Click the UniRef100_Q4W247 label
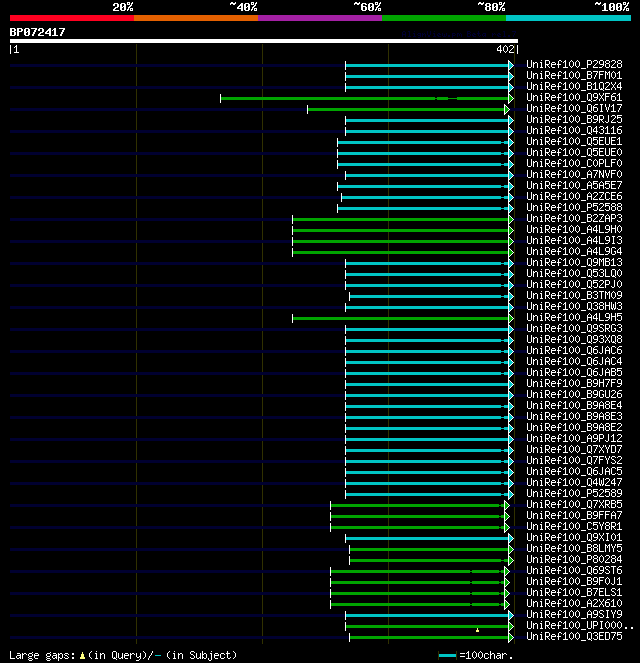Screen dimensions: 640x663 (x=574, y=482)
